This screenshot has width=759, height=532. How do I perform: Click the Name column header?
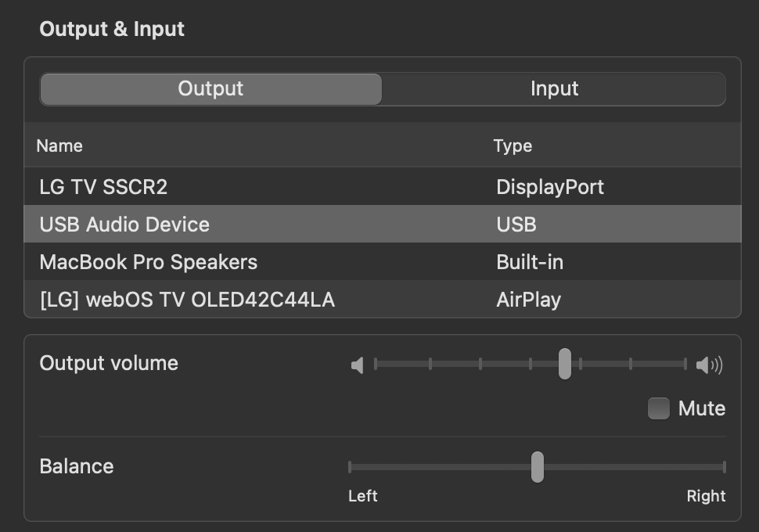click(59, 146)
